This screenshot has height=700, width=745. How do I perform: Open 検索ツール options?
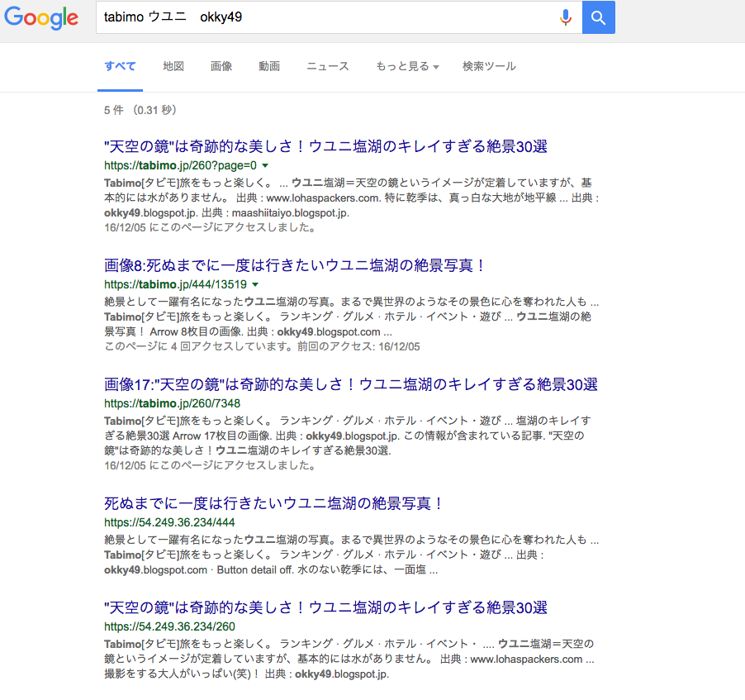pyautogui.click(x=489, y=66)
